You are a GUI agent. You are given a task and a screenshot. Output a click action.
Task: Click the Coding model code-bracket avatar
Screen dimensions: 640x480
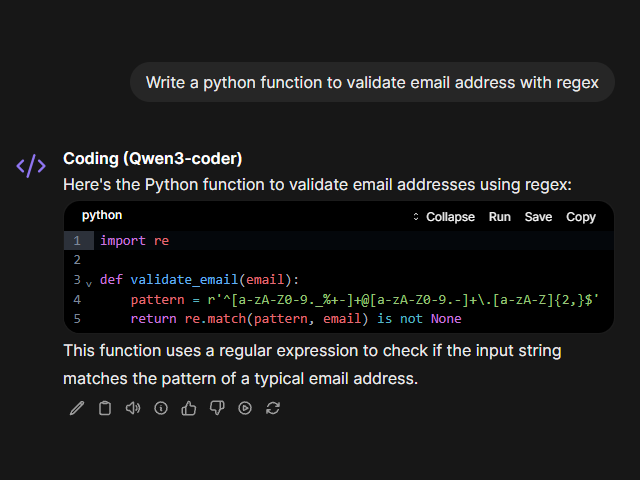pos(31,166)
